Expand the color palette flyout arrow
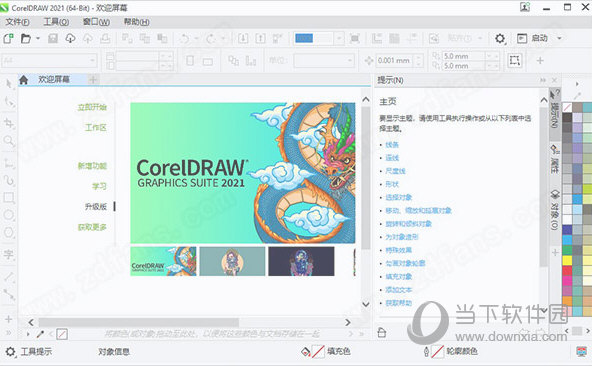The width and height of the screenshot is (592, 366). (x=577, y=84)
